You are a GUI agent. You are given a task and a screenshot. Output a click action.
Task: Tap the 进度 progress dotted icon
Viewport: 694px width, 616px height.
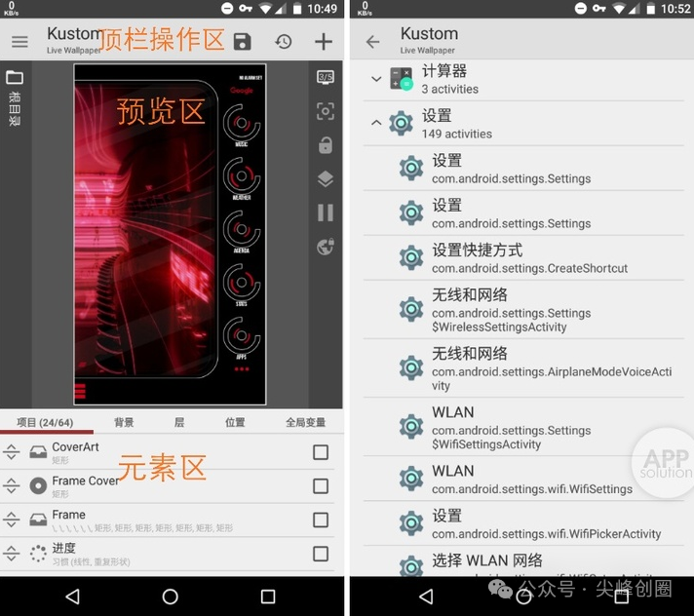click(x=38, y=554)
